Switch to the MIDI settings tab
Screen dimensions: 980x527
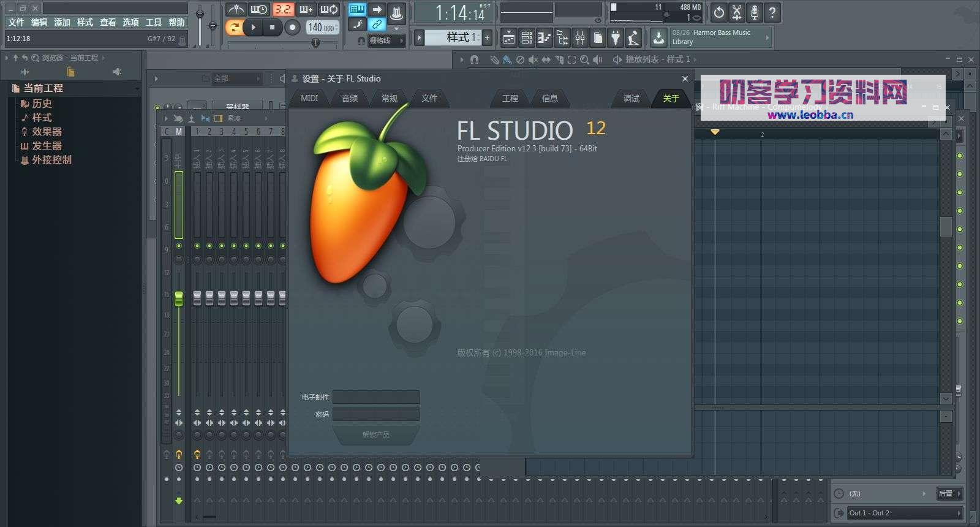tap(309, 98)
